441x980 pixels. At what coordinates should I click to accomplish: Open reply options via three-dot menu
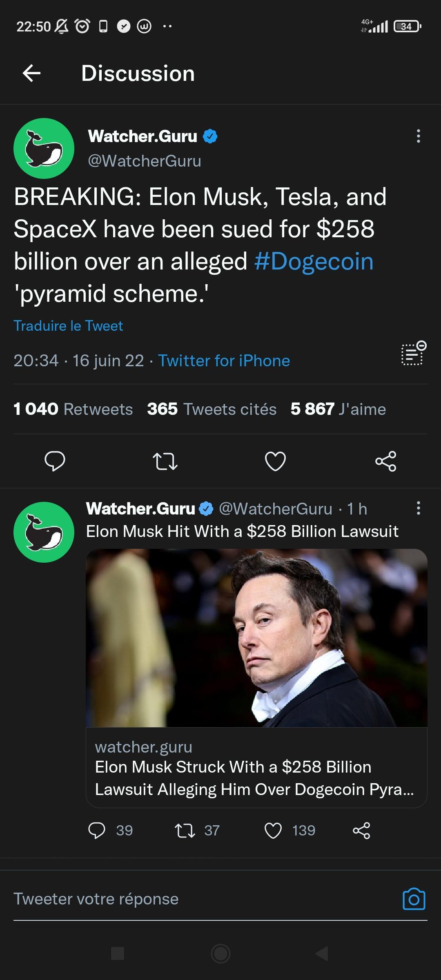418,508
